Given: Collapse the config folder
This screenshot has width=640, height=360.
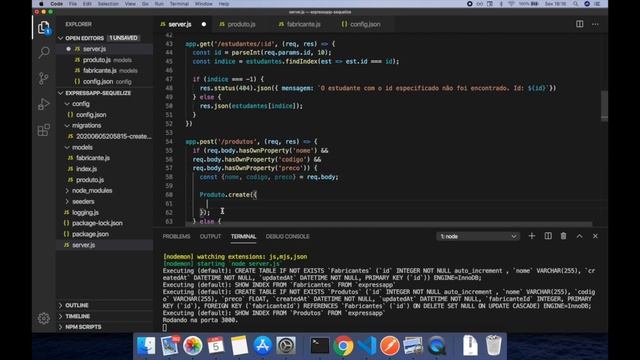Looking at the screenshot, I should [67, 104].
